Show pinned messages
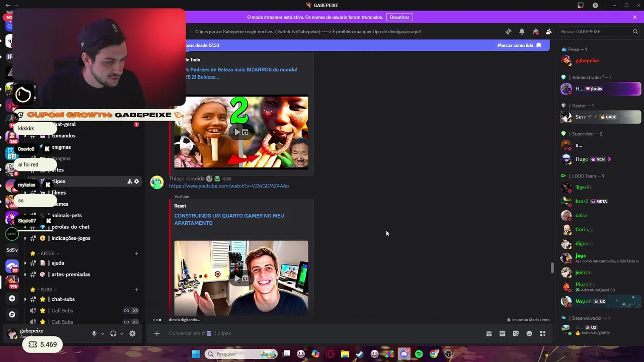The image size is (644, 362). 535,31
